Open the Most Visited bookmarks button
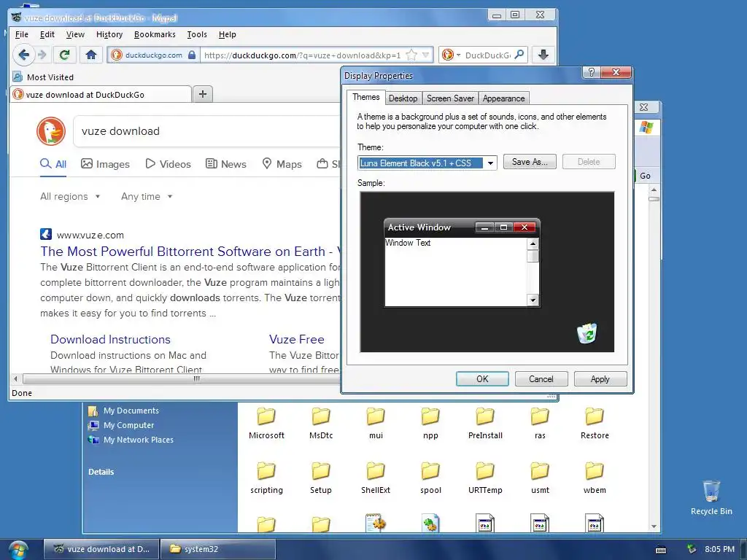 point(43,77)
